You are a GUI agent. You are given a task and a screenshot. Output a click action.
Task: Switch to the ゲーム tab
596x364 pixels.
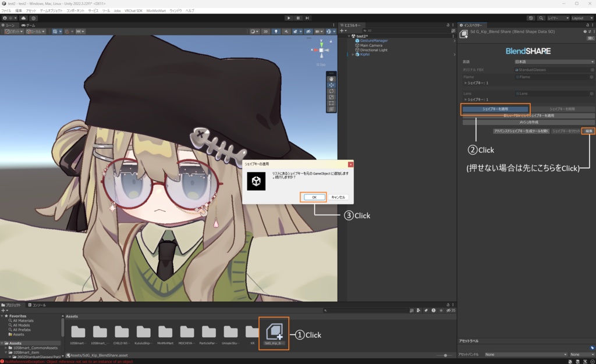(x=29, y=25)
